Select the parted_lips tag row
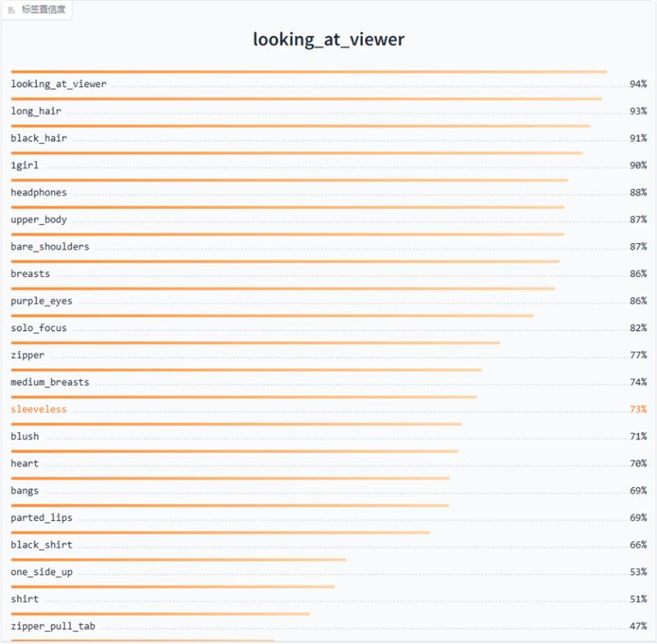 [x=329, y=517]
